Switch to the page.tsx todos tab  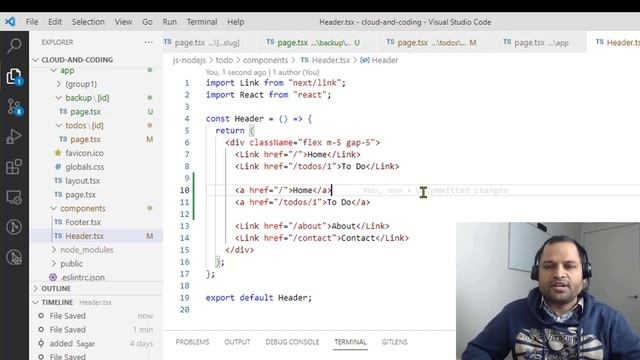point(433,42)
